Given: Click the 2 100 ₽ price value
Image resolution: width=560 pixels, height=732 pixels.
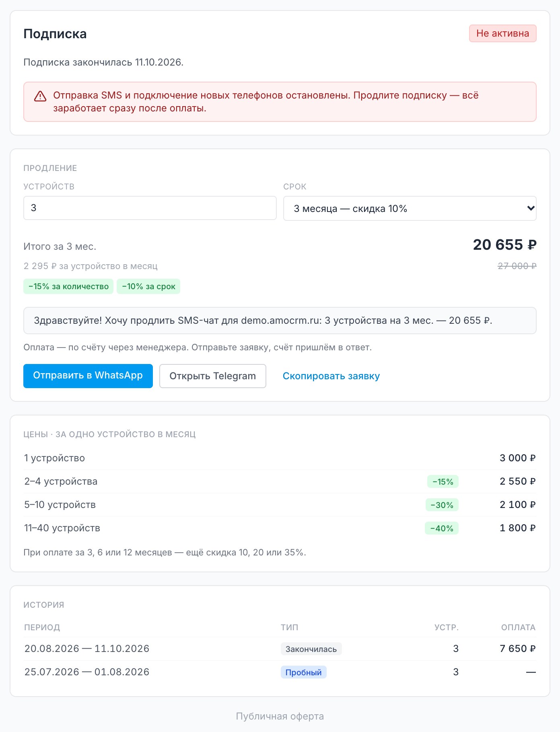Looking at the screenshot, I should [x=518, y=505].
